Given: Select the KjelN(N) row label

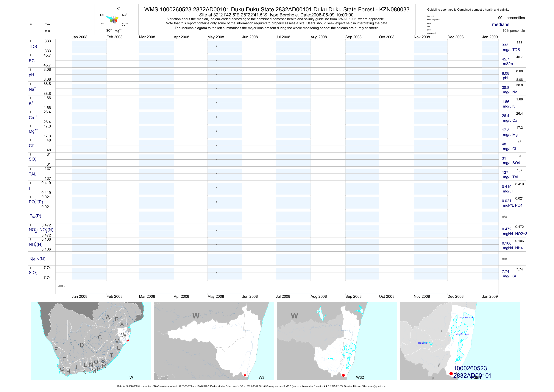Looking at the screenshot, I should click(x=37, y=259).
